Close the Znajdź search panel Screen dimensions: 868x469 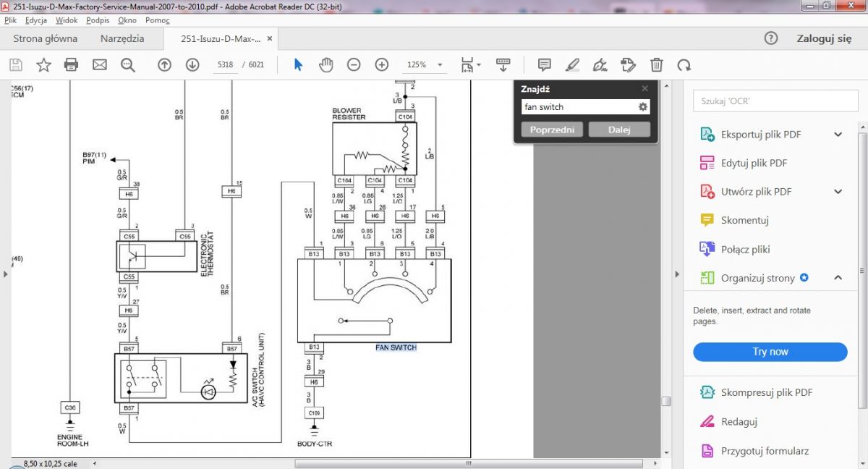coord(644,88)
